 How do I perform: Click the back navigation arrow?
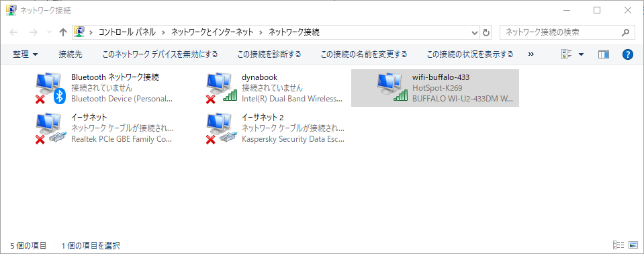[x=13, y=32]
